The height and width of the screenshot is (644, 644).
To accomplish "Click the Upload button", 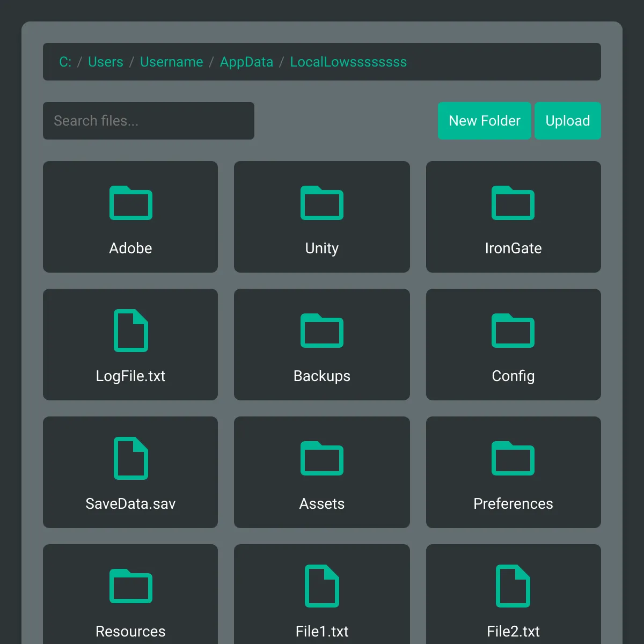I will pyautogui.click(x=568, y=121).
